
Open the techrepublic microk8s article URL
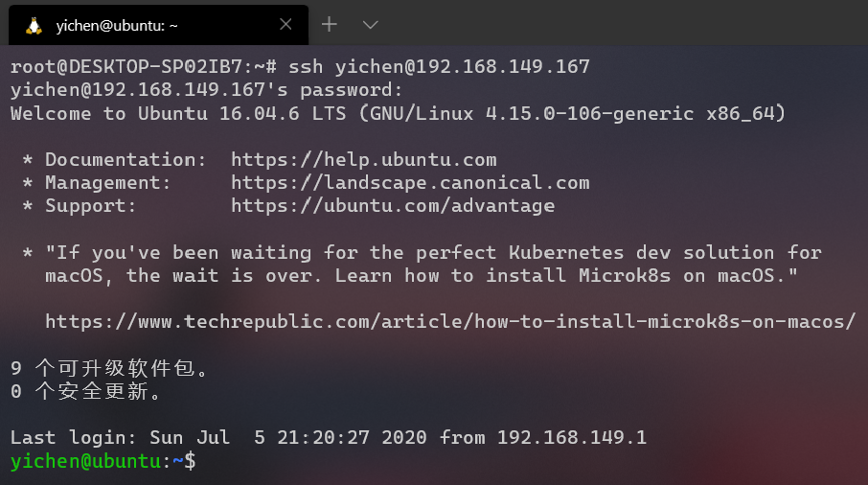pos(450,322)
